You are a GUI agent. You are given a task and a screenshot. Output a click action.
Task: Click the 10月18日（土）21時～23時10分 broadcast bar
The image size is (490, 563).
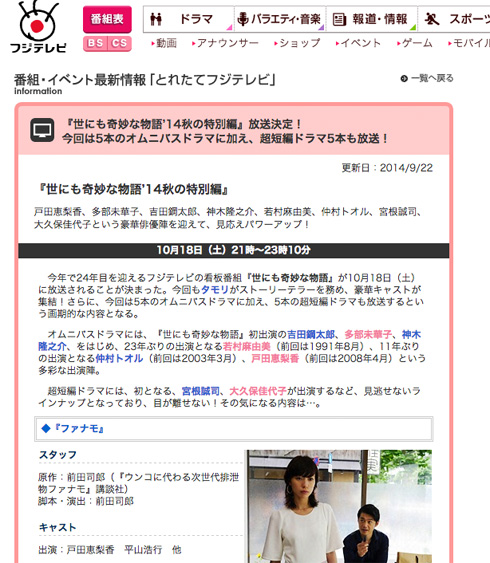tap(234, 250)
